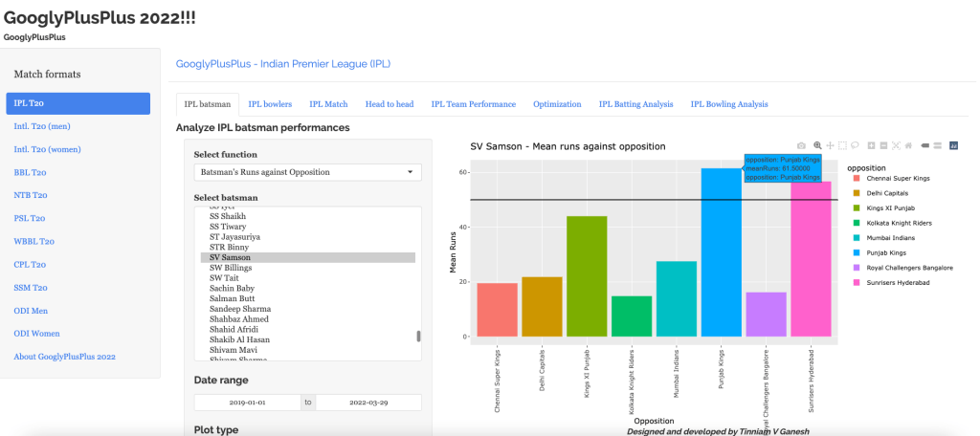980x436 pixels.
Task: Activate Box Select tool in plot toolbar
Action: tap(842, 146)
